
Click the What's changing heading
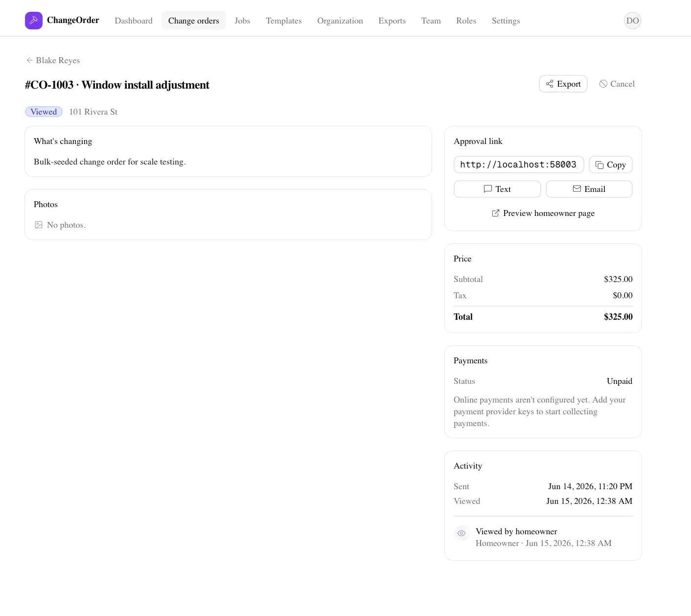63,141
